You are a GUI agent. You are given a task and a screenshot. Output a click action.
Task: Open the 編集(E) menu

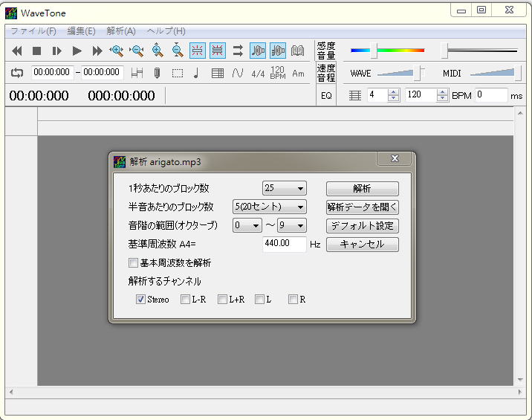(82, 31)
